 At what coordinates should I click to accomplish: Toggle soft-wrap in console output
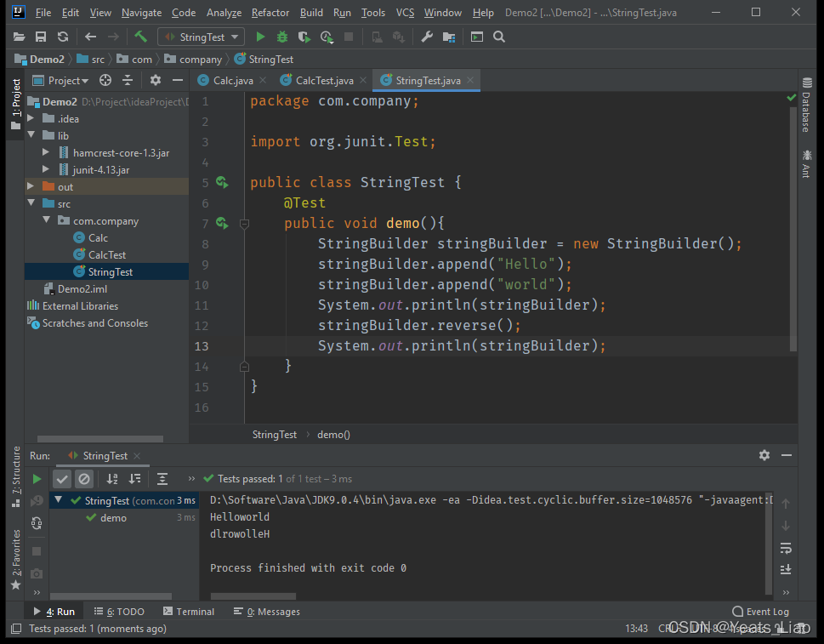(786, 549)
